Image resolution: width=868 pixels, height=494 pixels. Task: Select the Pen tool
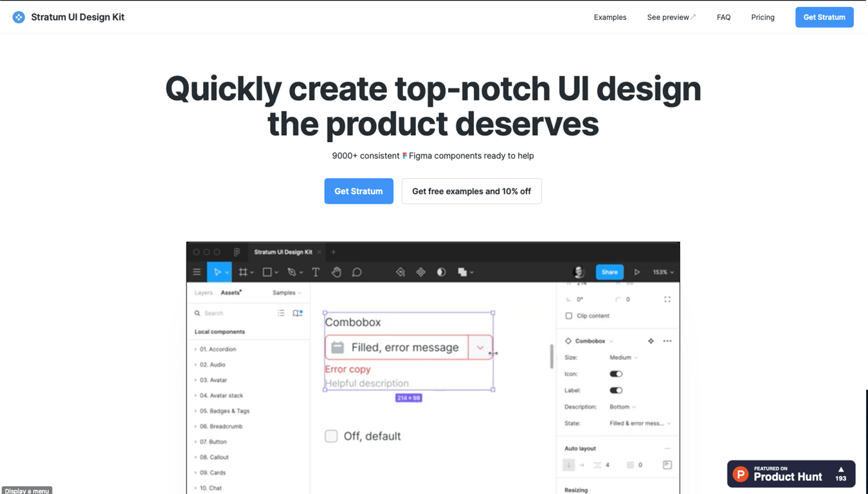291,271
